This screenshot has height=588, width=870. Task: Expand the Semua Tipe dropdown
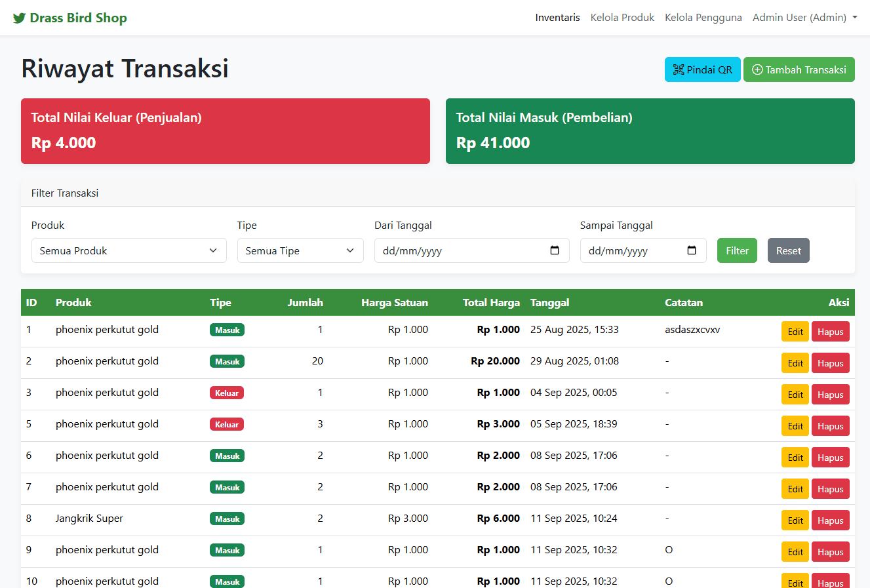click(x=300, y=250)
